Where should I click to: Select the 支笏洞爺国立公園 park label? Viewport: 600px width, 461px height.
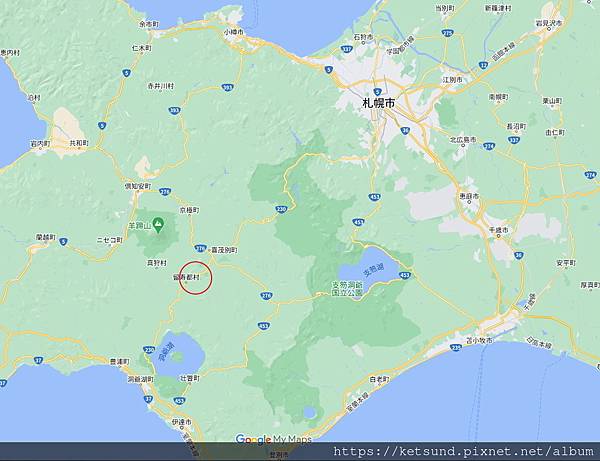tap(347, 289)
